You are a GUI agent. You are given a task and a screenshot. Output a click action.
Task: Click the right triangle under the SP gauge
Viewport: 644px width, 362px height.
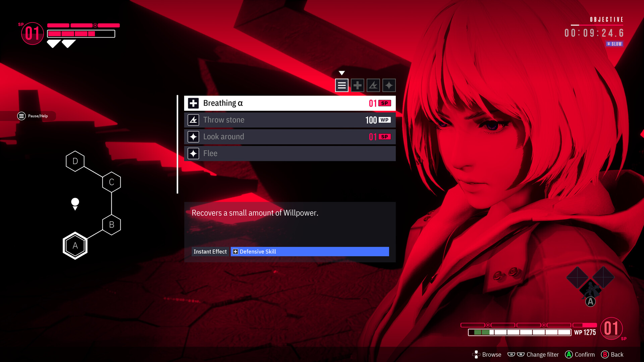pos(69,44)
